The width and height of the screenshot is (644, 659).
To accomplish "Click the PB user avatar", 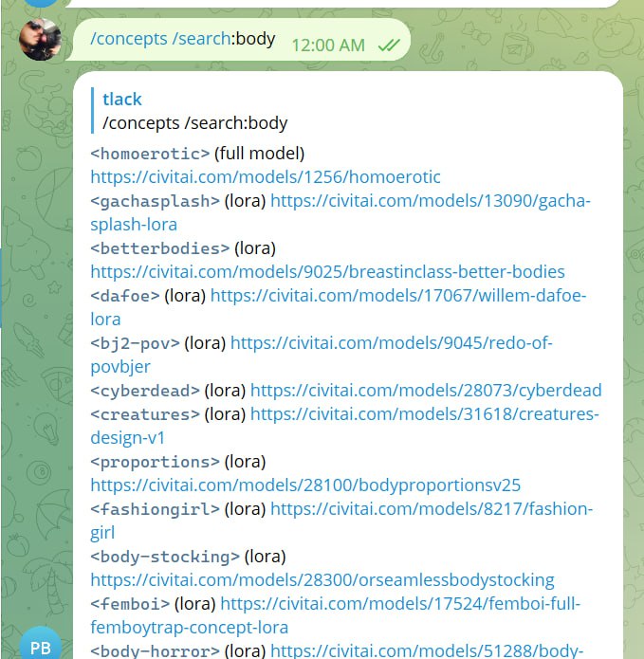I will (41, 643).
